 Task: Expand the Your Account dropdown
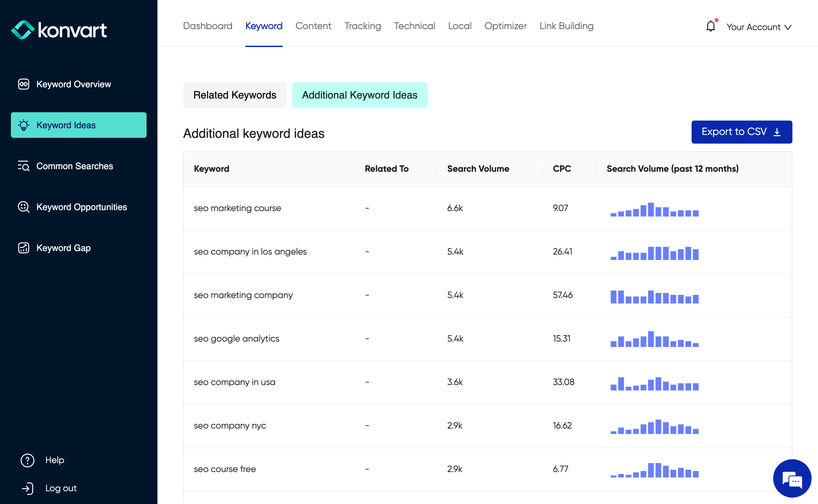(x=759, y=27)
